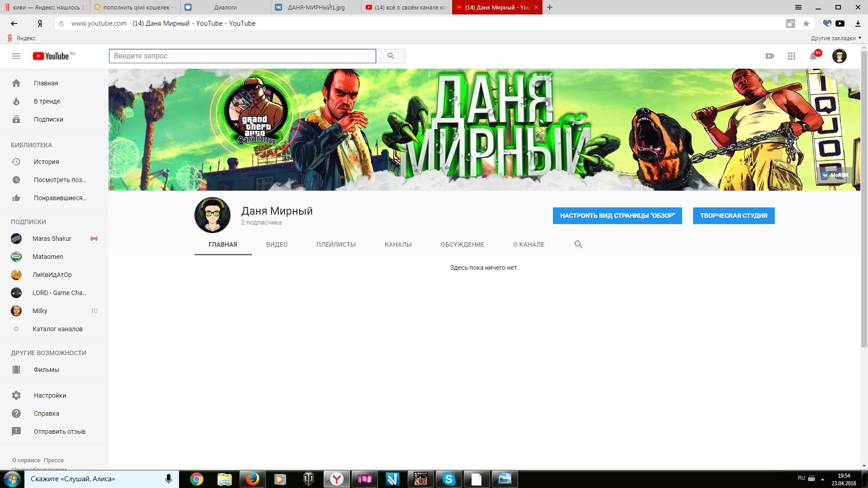Open the О КАНАЛЕ tab
The image size is (868, 488).
528,244
